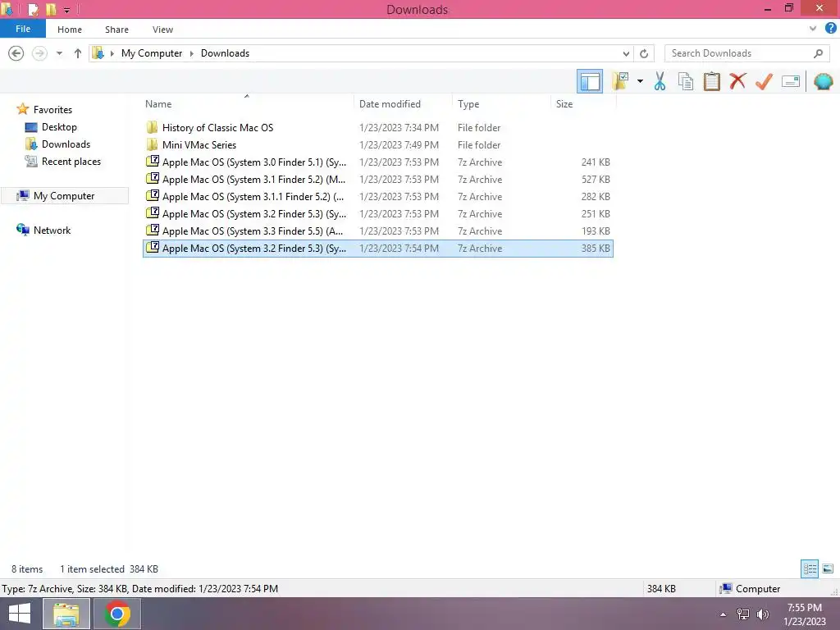The image size is (840, 630).
Task: Click the orange checkmark Properties icon
Action: pos(764,81)
